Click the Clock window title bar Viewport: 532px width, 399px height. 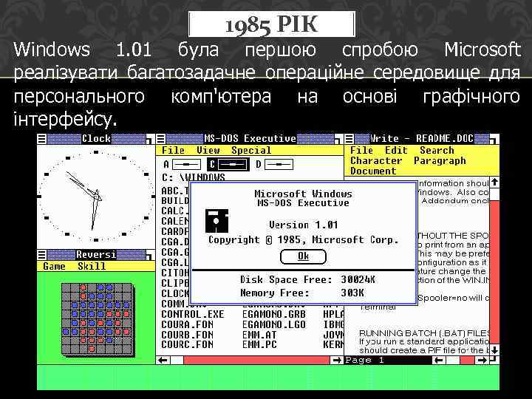(x=96, y=139)
